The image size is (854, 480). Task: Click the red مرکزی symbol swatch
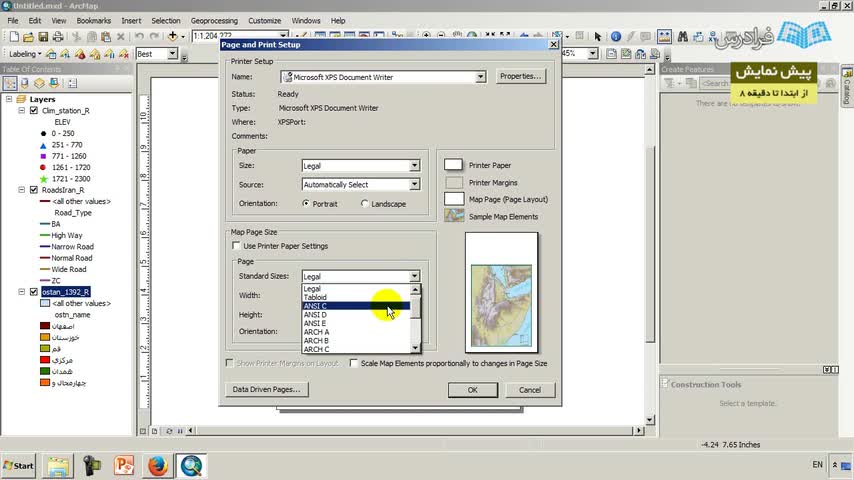(x=45, y=360)
